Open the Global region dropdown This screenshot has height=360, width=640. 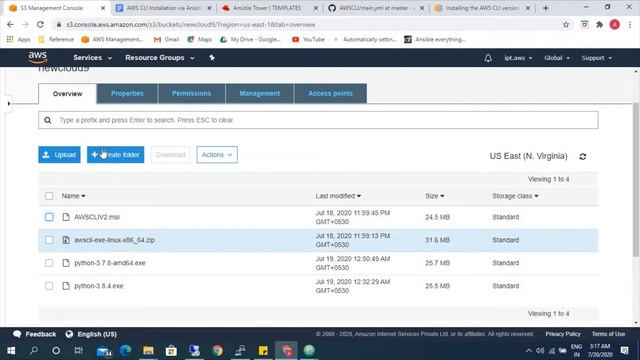pyautogui.click(x=557, y=58)
